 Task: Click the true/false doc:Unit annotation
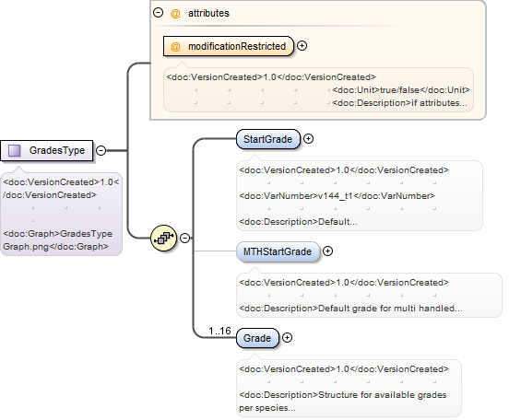tap(401, 90)
